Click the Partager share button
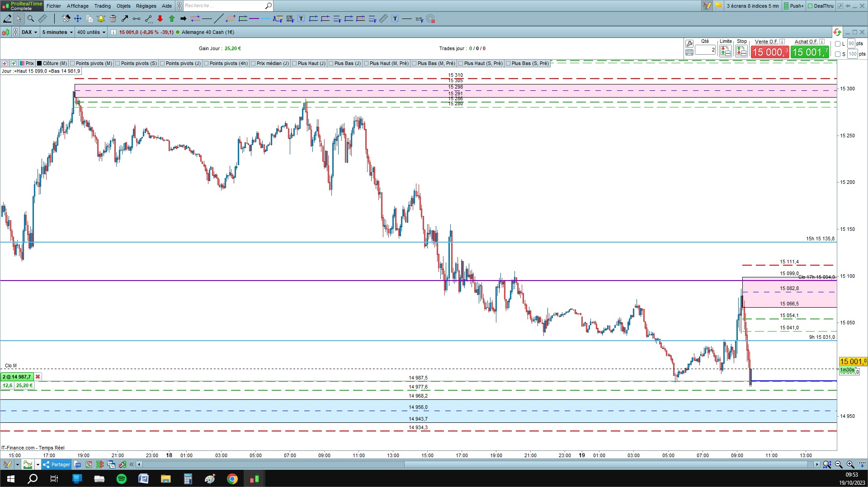 click(x=57, y=464)
